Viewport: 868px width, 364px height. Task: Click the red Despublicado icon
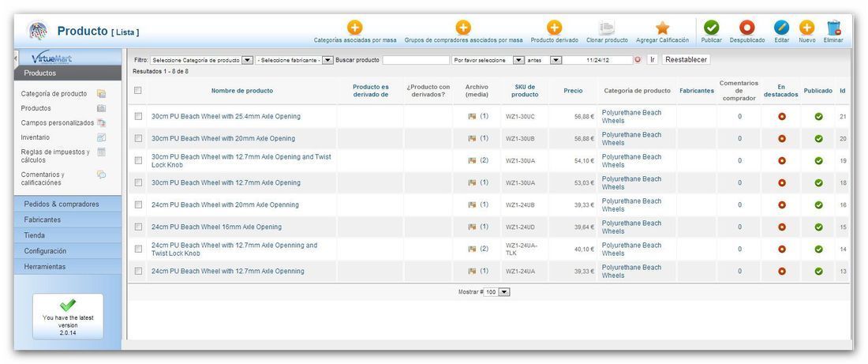747,27
